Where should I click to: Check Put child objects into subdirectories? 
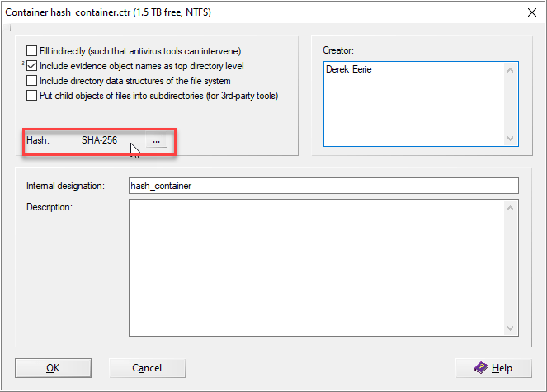[x=32, y=96]
